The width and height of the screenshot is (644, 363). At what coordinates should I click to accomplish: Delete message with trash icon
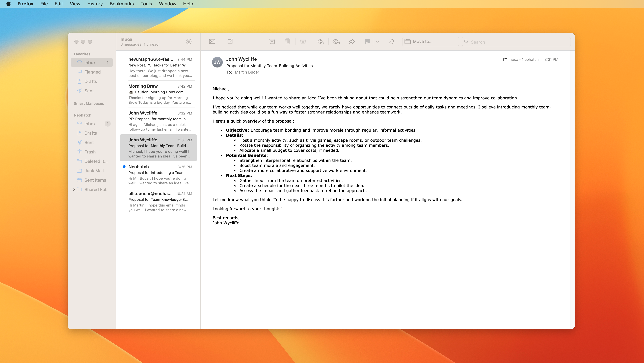pyautogui.click(x=287, y=42)
